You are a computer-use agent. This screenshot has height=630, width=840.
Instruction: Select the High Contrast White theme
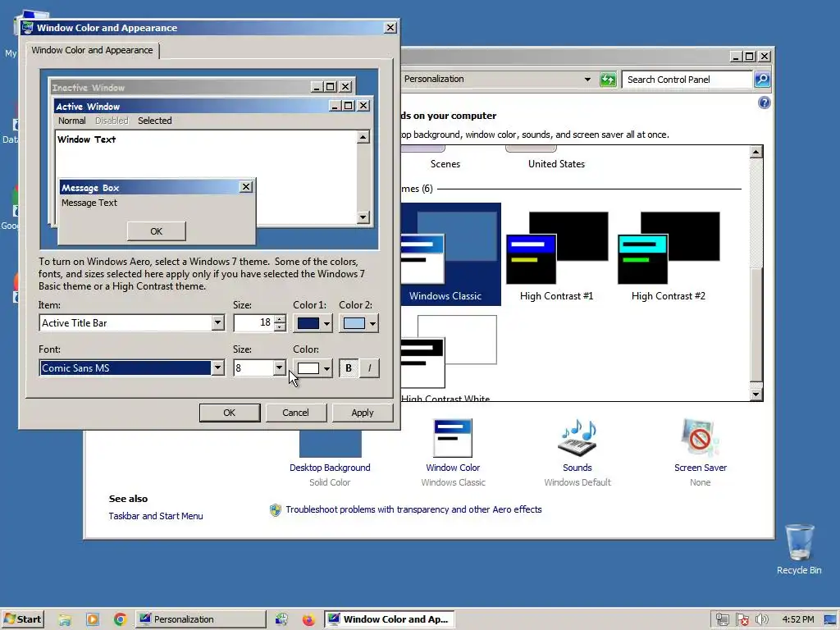(449, 358)
